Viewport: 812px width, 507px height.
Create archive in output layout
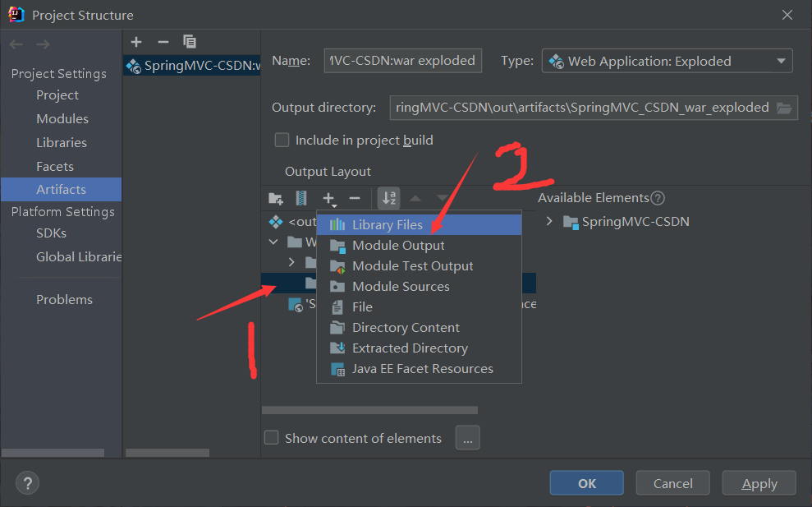300,198
